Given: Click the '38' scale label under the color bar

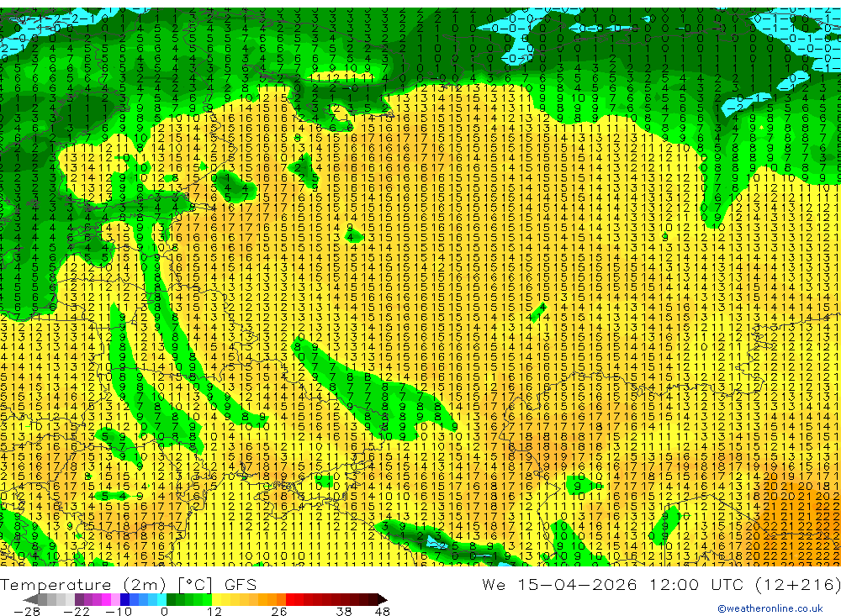Looking at the screenshot, I should click(x=344, y=612).
